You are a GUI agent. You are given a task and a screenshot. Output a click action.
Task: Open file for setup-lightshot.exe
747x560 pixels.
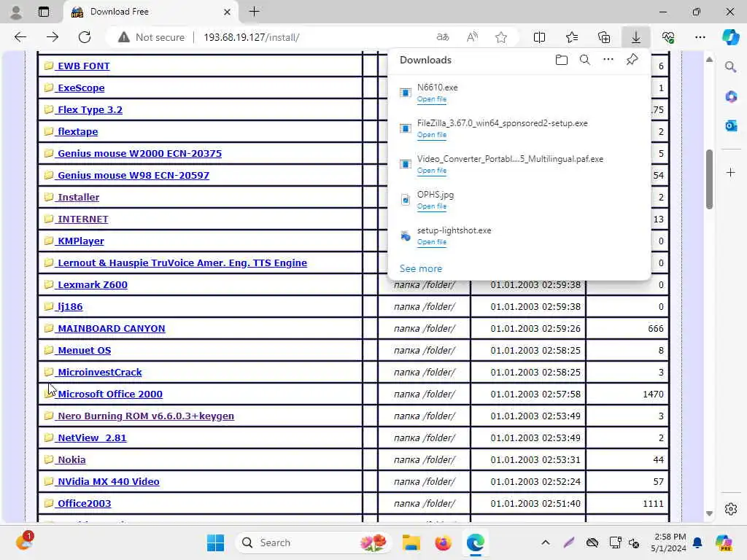(x=432, y=242)
